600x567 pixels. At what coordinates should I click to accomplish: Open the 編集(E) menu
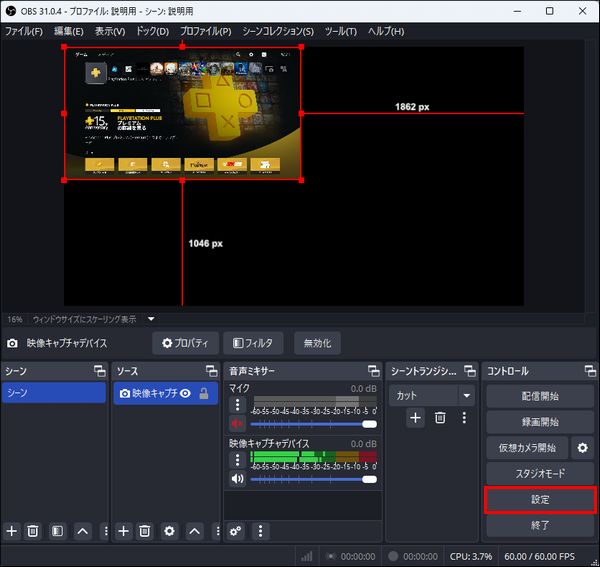click(68, 31)
